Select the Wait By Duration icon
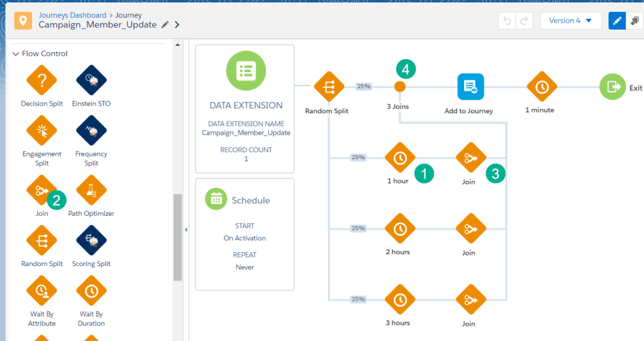644x341 pixels. pyautogui.click(x=91, y=291)
